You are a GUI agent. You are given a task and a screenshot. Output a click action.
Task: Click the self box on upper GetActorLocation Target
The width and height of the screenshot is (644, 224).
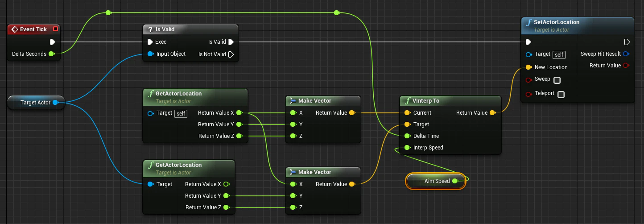(181, 113)
